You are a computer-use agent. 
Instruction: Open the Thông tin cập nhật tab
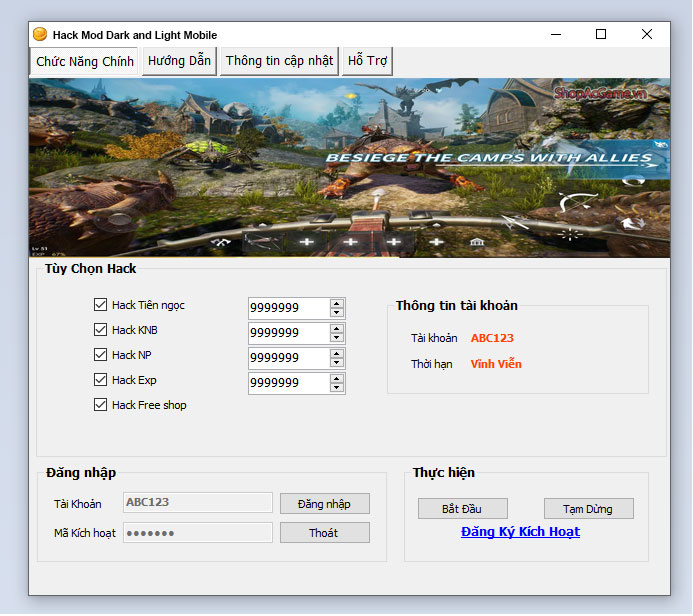pos(279,61)
